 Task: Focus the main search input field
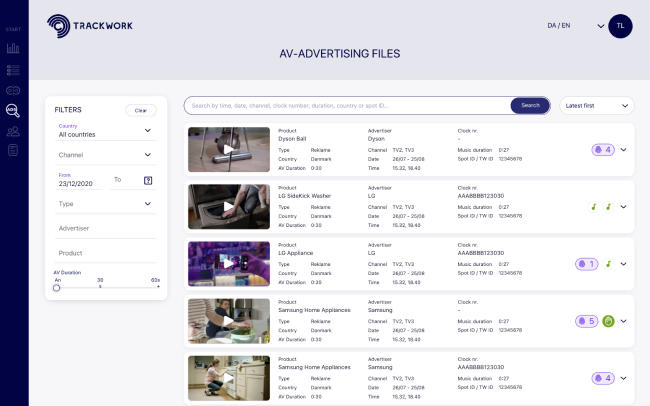tap(347, 106)
